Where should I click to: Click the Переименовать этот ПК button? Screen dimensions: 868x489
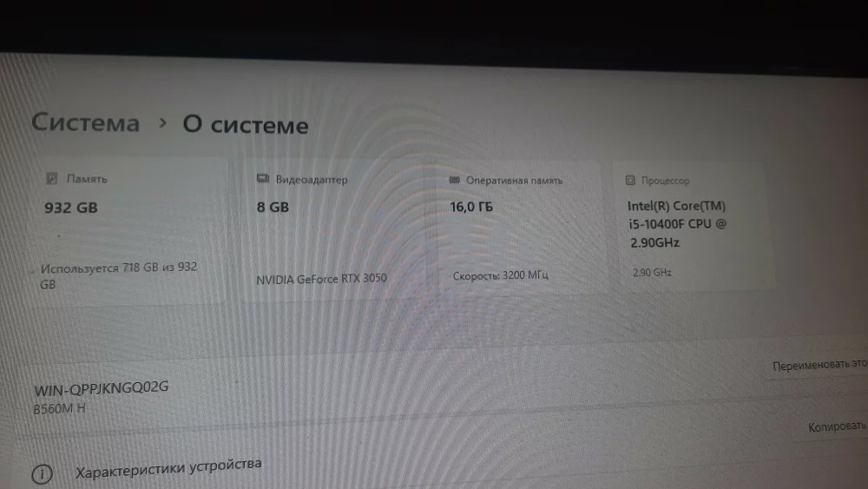[x=819, y=365]
